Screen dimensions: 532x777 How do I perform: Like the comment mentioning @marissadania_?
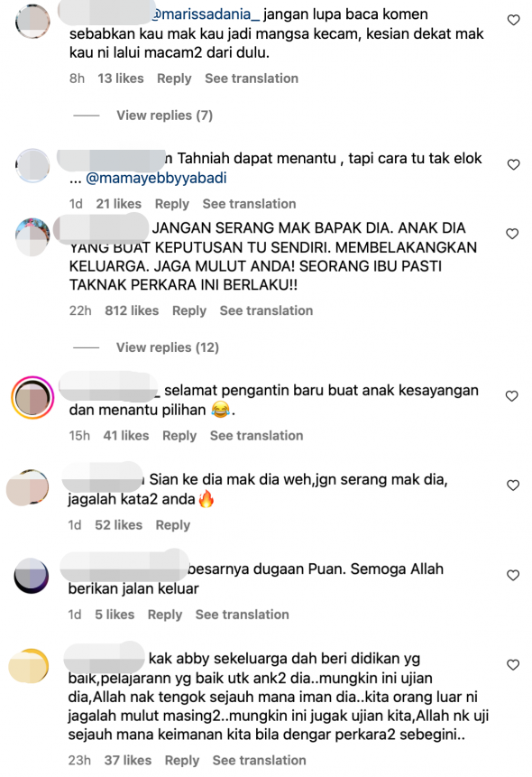point(514,21)
